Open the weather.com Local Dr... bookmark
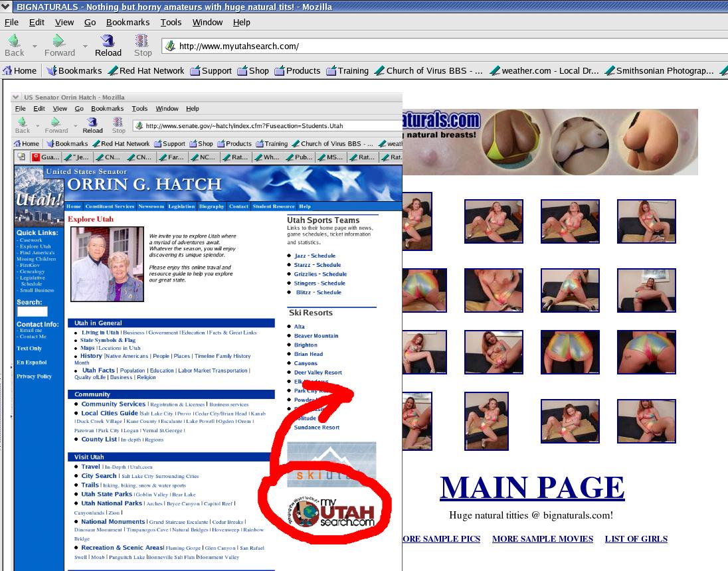The image size is (728, 571). 545,70
